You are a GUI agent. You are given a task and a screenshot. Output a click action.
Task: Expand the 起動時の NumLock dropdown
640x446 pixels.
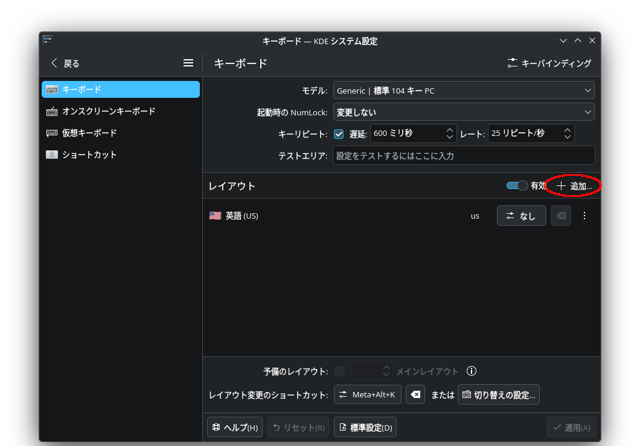coord(464,112)
